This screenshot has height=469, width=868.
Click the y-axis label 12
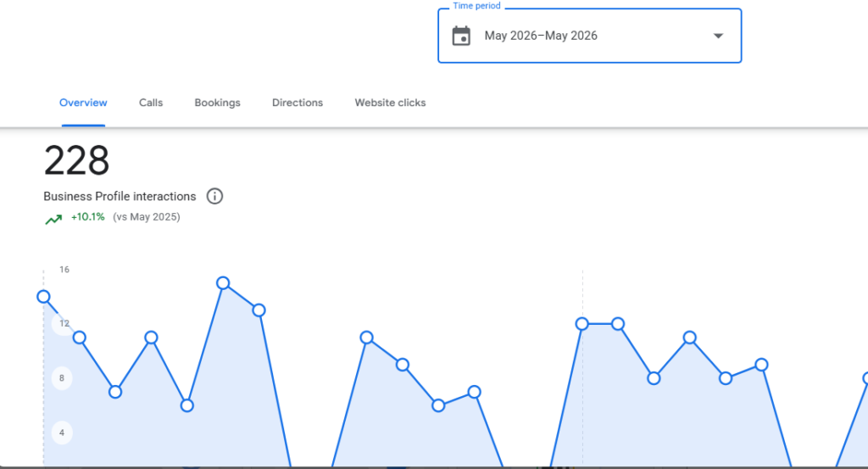click(x=64, y=323)
